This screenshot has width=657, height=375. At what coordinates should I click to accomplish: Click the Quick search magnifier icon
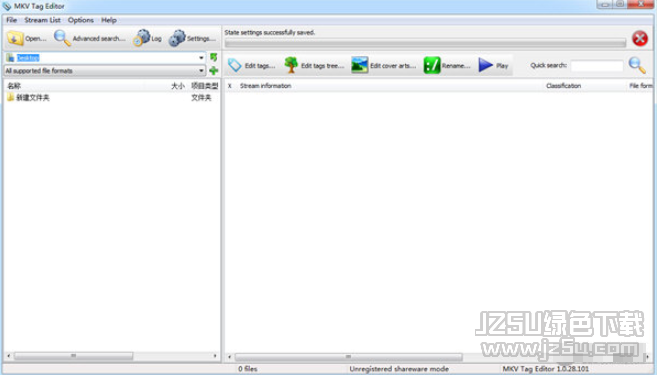[x=637, y=65]
